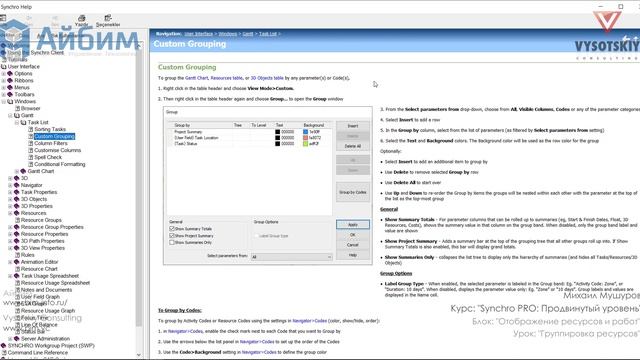Click the Yazdır print toolbar icon
Image resolution: width=640 pixels, height=360 pixels.
click(x=82, y=20)
